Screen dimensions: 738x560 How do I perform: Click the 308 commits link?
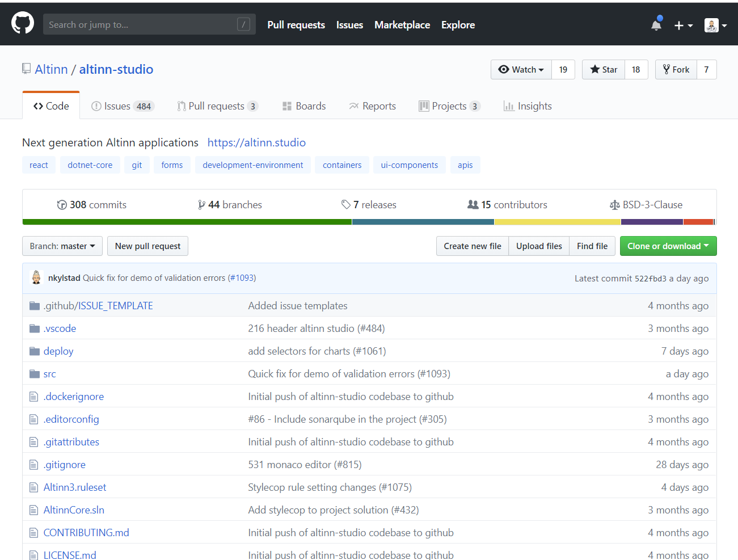[x=92, y=205]
